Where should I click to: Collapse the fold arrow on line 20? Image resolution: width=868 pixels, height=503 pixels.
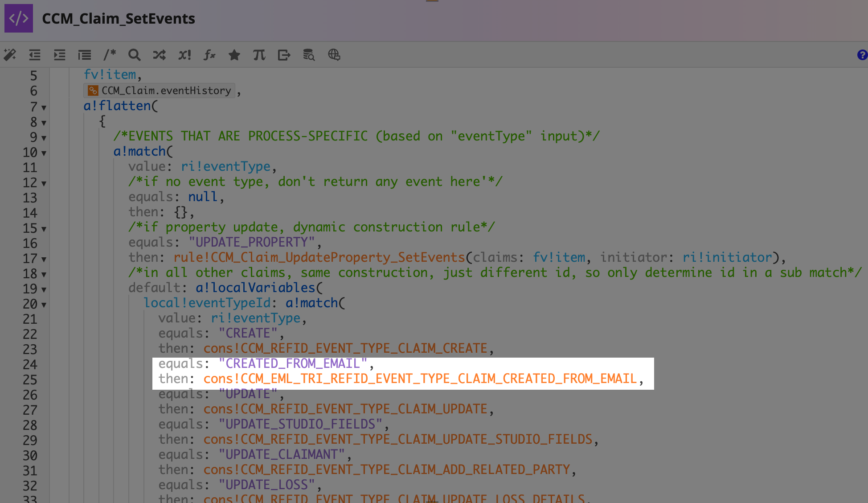click(x=44, y=305)
